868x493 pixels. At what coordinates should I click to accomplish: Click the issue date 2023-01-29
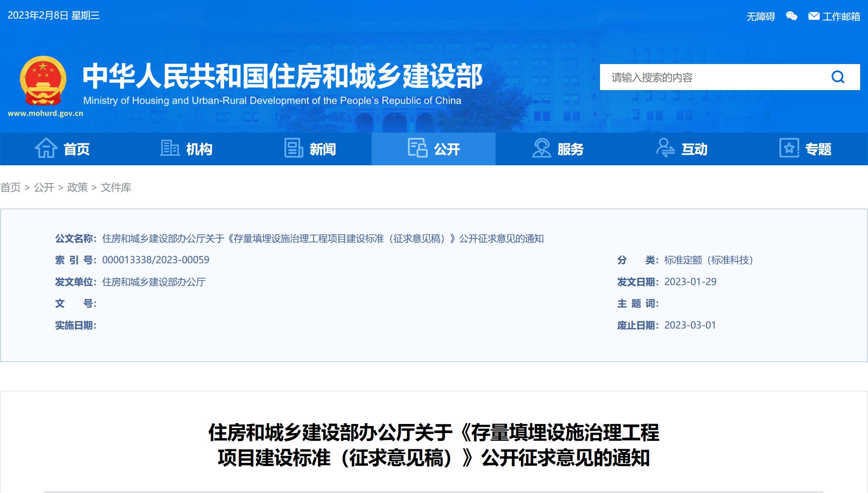[x=690, y=282]
